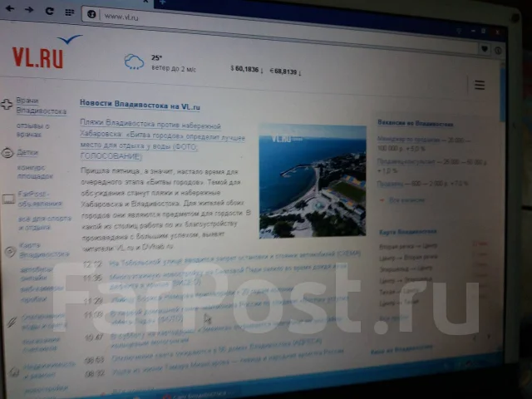
Task: Open the Пляжи Владивостока против набережной article
Action: (162, 140)
